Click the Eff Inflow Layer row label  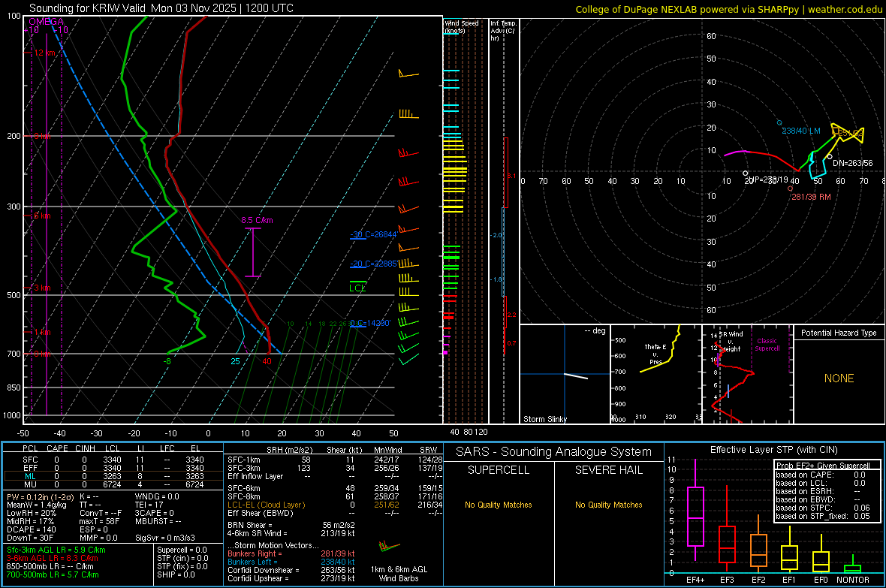255,476
